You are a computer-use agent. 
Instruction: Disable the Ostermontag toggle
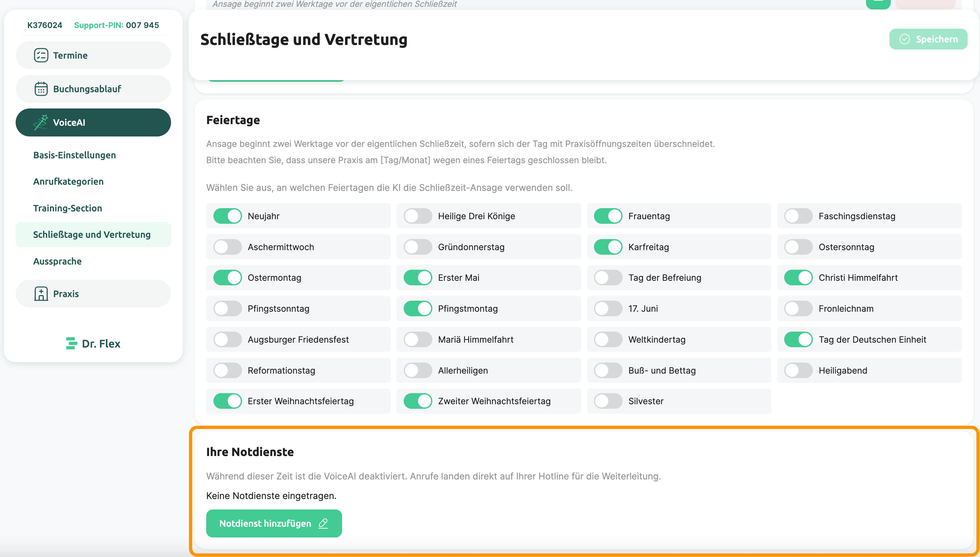point(228,277)
